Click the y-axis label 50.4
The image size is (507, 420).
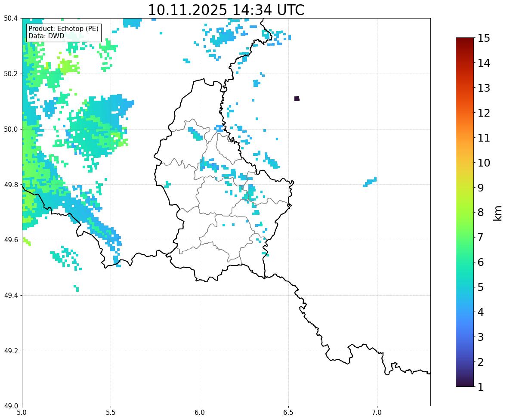(x=11, y=19)
